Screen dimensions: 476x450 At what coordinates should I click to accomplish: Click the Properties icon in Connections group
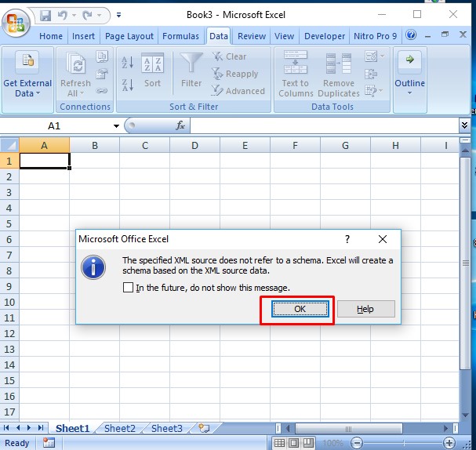(102, 74)
